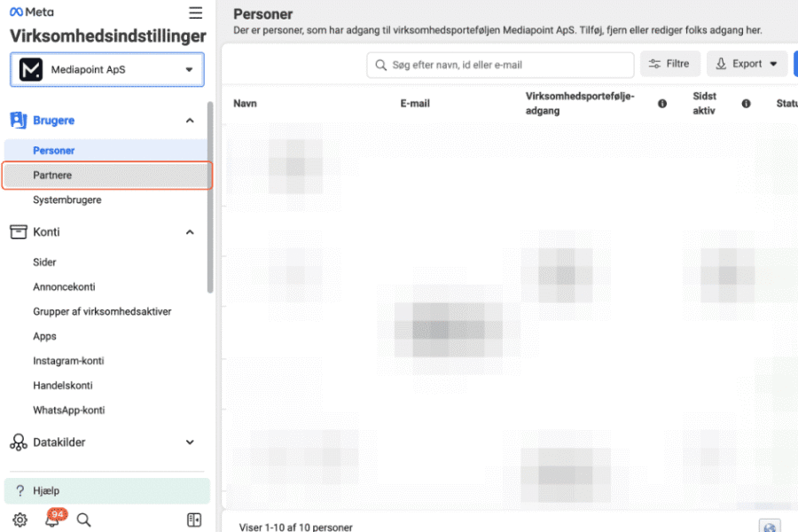Open the hamburger menu next to Meta
Viewport: 798px width, 532px height.
(x=195, y=12)
